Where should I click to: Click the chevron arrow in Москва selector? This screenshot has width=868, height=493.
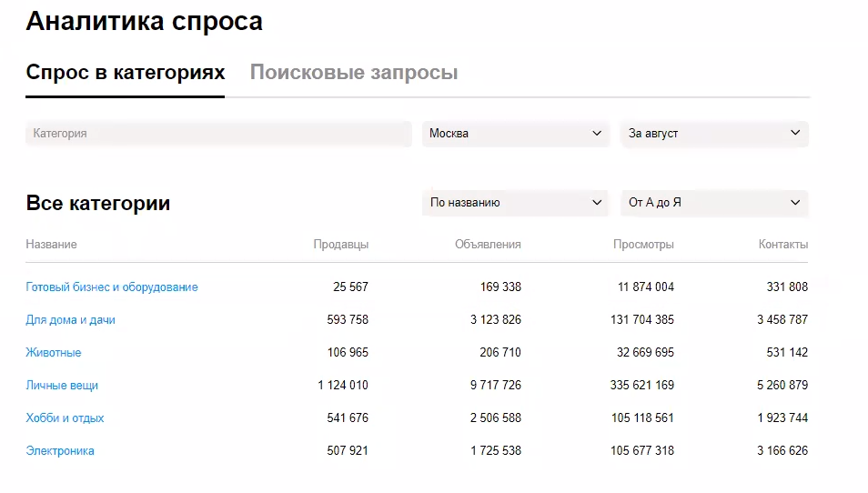click(597, 134)
